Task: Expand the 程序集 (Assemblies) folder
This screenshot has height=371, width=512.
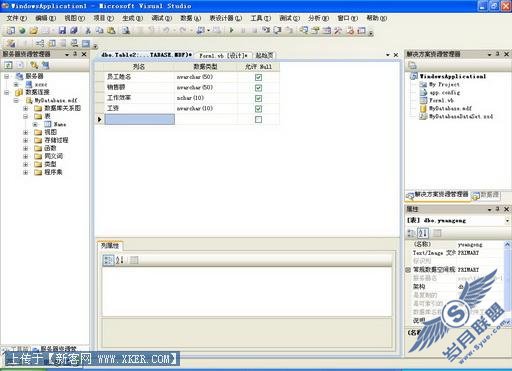Action: (x=25, y=172)
